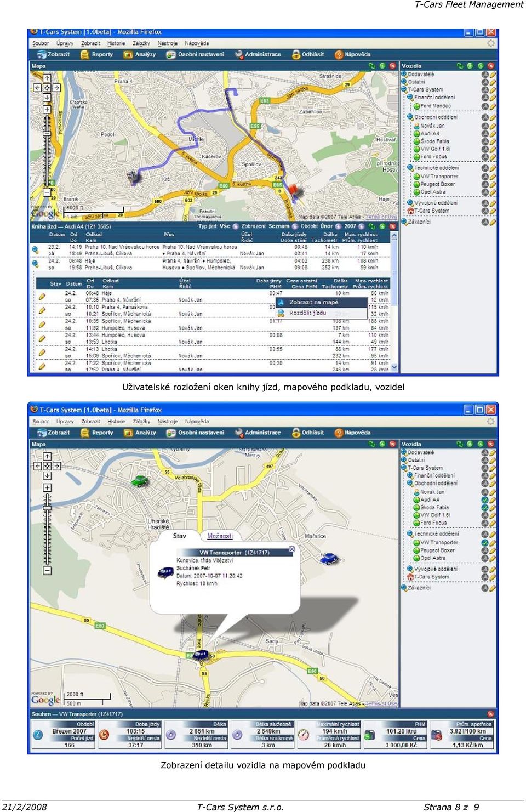Close the Souhrn VW Transporter panel
This screenshot has height=812, width=526.
tap(490, 714)
